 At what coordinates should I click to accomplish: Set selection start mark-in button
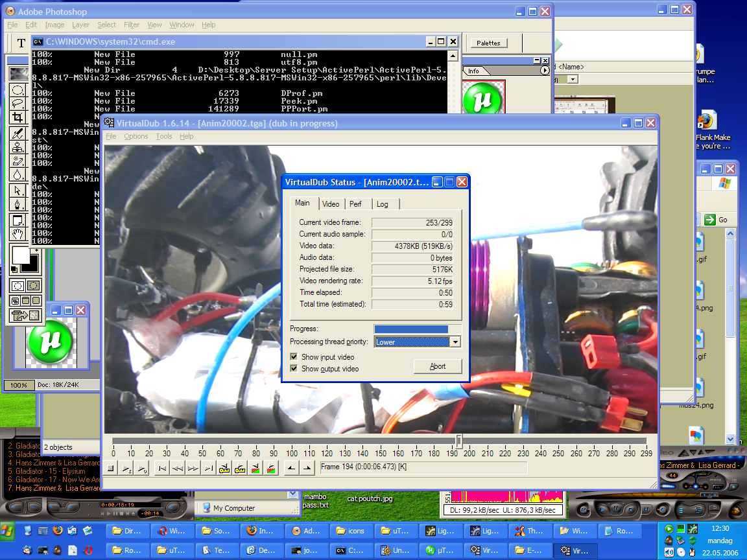(x=292, y=469)
